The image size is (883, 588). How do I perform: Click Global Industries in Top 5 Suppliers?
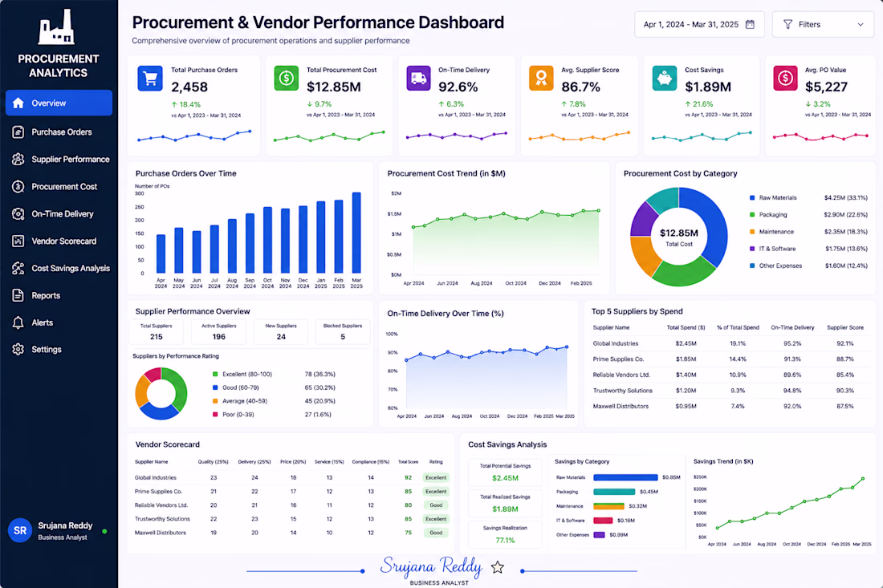(x=616, y=343)
